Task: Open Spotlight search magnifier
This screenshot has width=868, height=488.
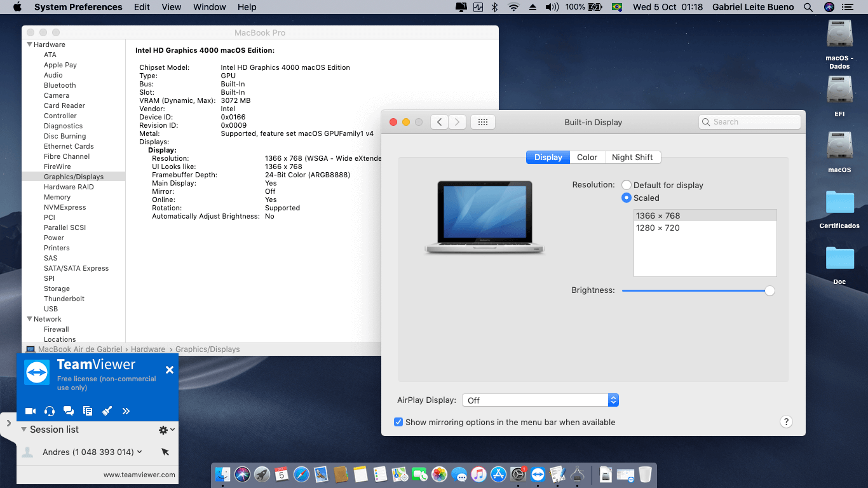Action: click(808, 7)
